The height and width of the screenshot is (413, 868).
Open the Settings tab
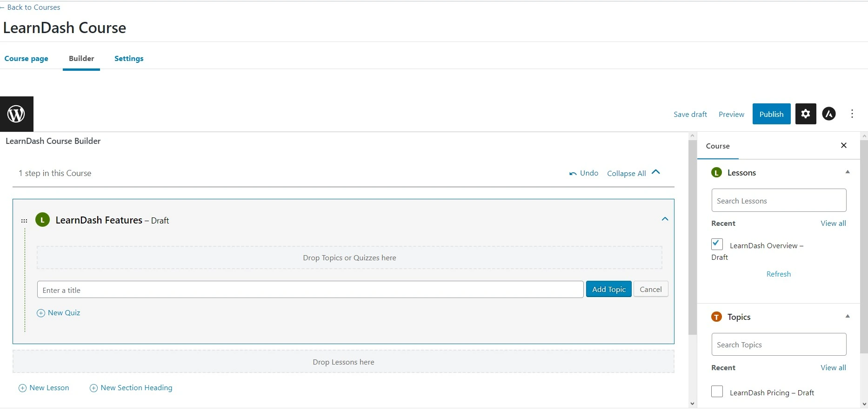pos(129,59)
